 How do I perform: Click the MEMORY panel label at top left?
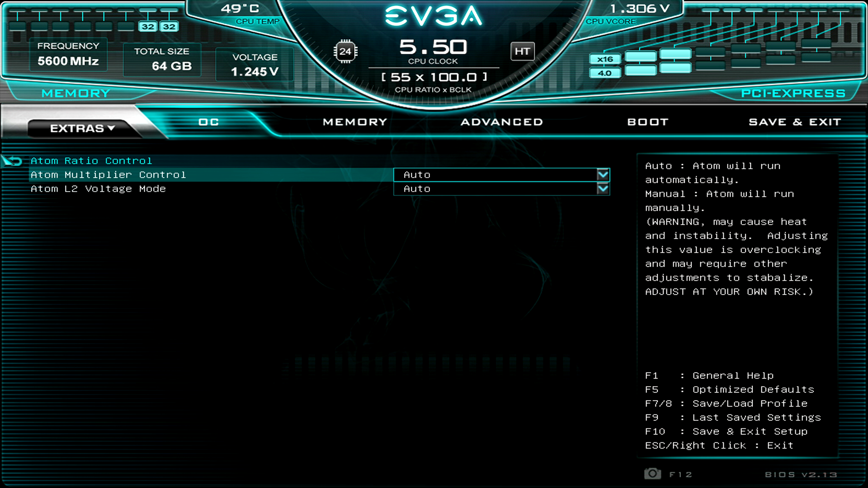pos(76,93)
